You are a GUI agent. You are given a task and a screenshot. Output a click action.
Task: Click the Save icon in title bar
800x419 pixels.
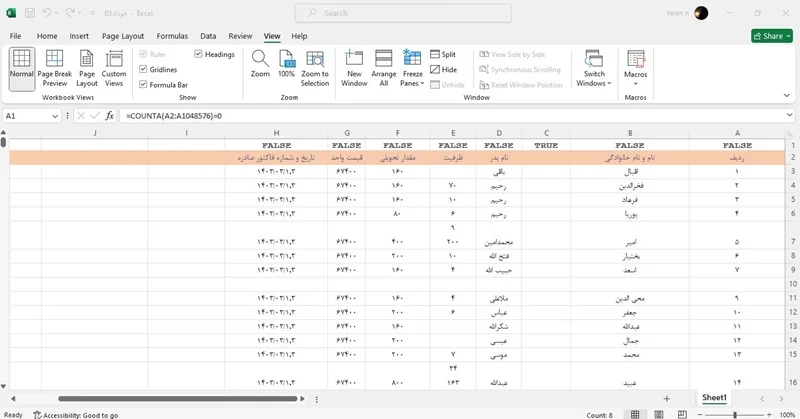coord(30,13)
